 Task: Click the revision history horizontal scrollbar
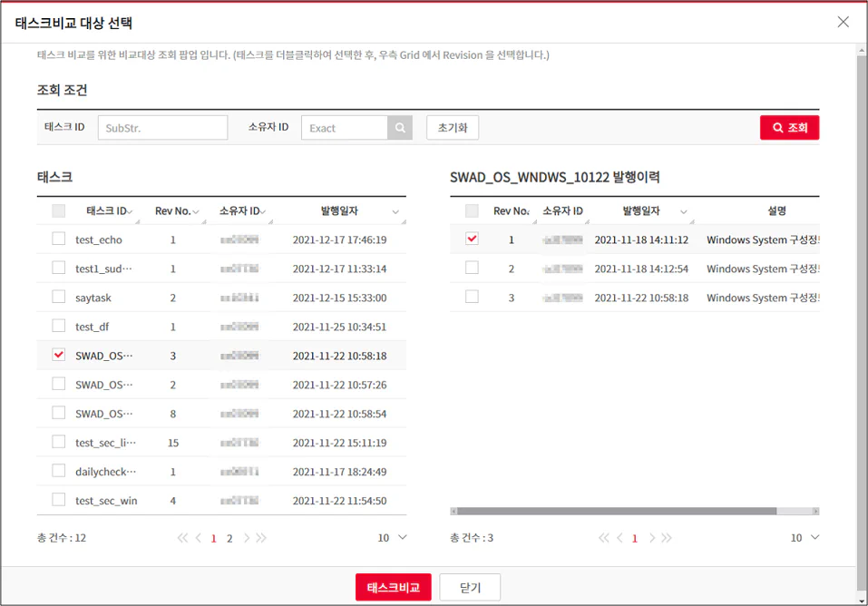(617, 511)
